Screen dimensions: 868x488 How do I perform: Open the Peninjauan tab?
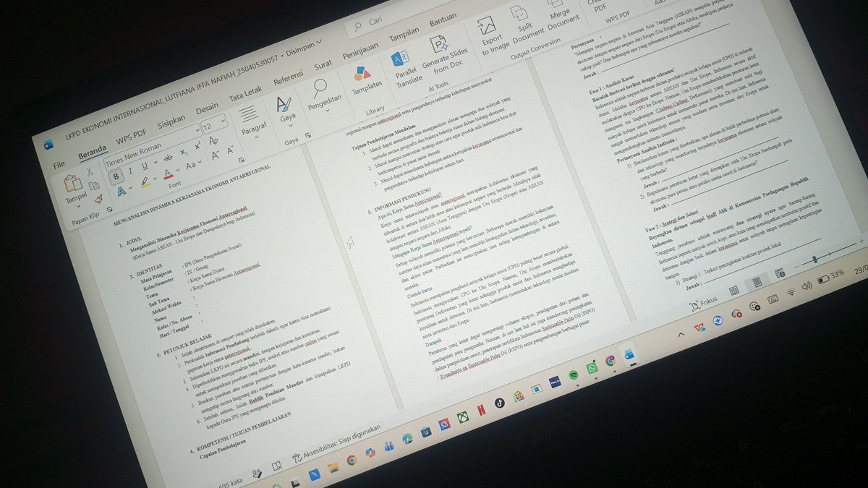coord(362,50)
